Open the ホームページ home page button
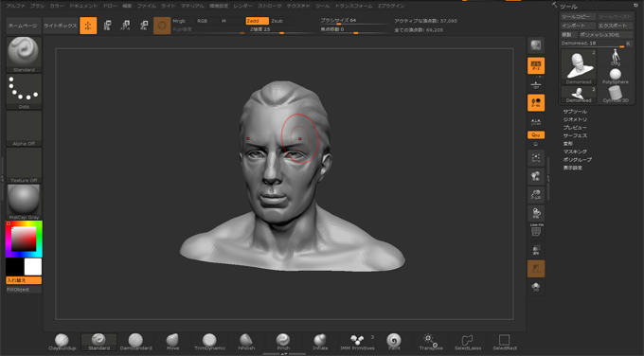Viewport: 644px width, 356px height. point(24,26)
